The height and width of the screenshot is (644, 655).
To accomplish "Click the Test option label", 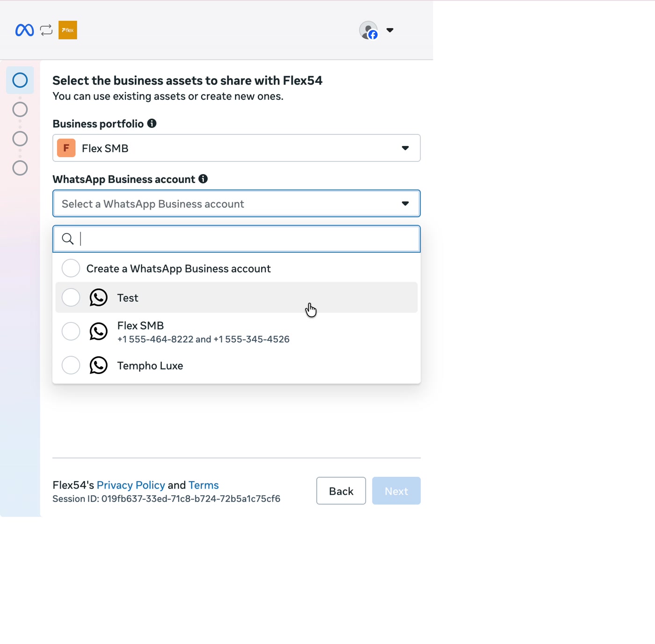I will pos(128,298).
